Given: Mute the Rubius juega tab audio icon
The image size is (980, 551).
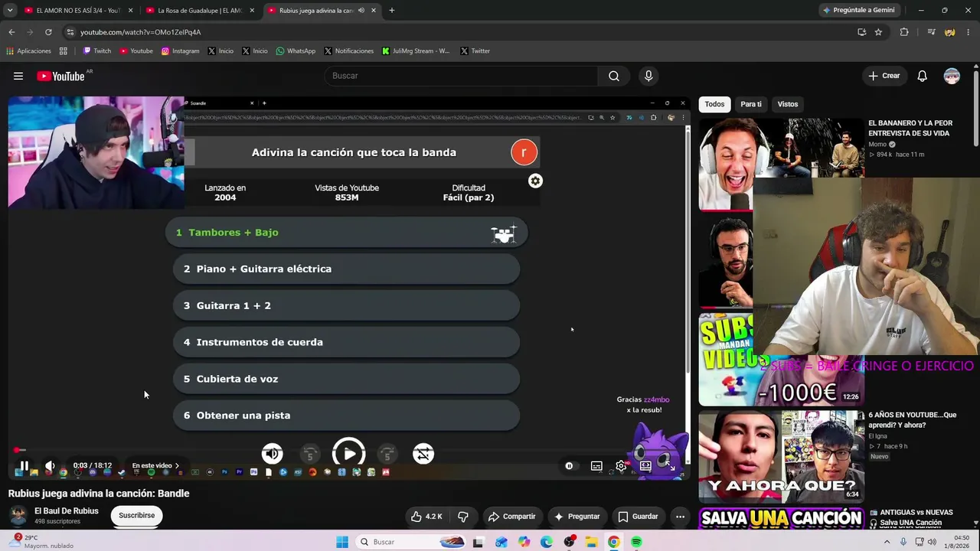Looking at the screenshot, I should tap(361, 11).
